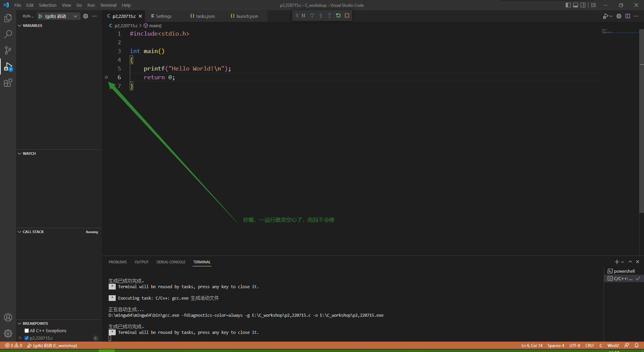Open Run view more actions ellipsis
Viewport: 644px width, 352px height.
pyautogui.click(x=94, y=16)
